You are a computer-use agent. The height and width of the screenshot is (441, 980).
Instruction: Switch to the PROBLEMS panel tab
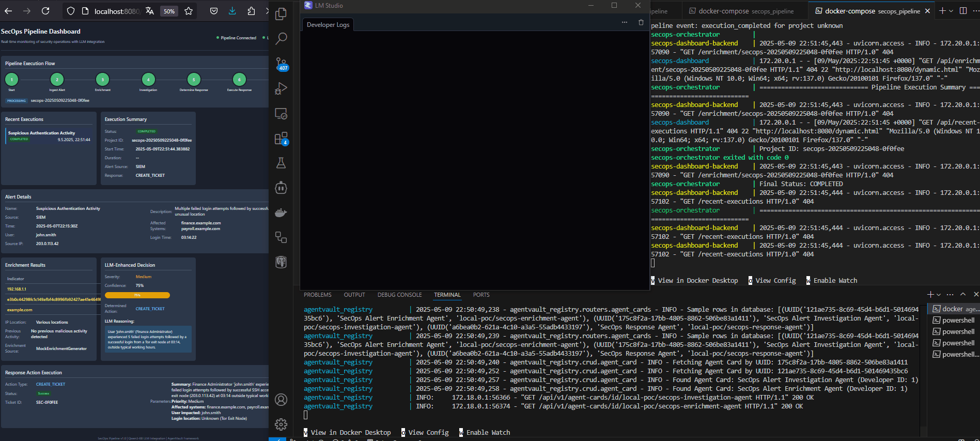coord(318,295)
